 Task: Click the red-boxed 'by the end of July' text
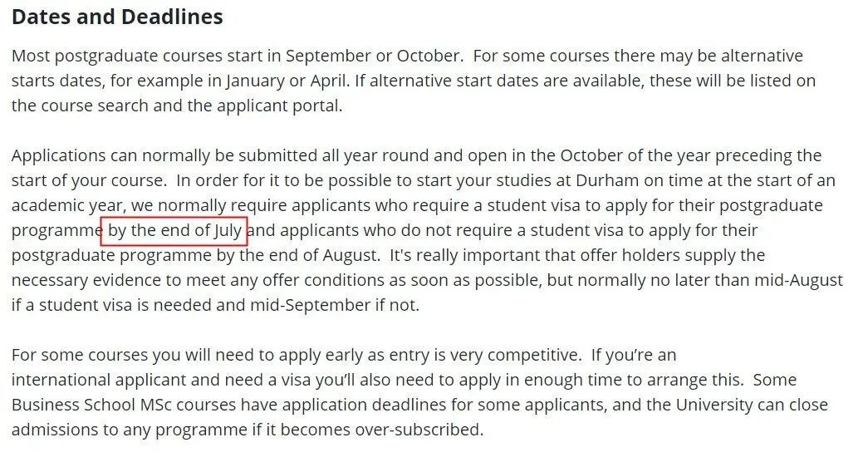[x=174, y=230]
